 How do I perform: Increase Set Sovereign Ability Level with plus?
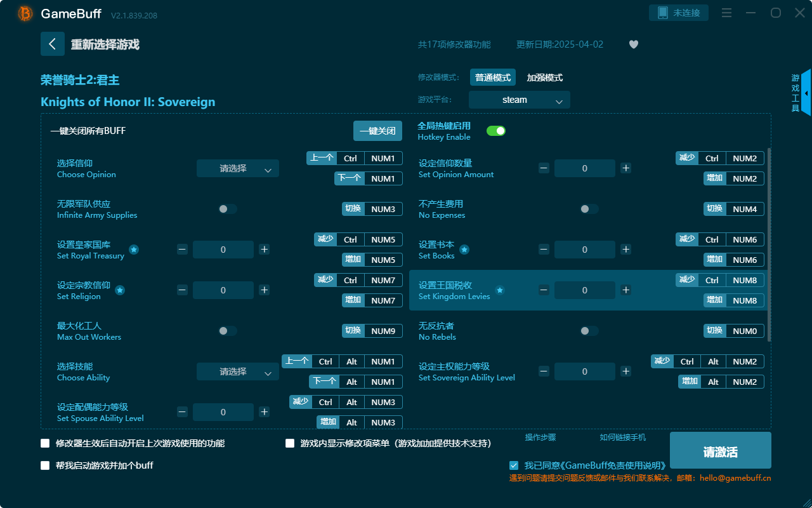626,371
